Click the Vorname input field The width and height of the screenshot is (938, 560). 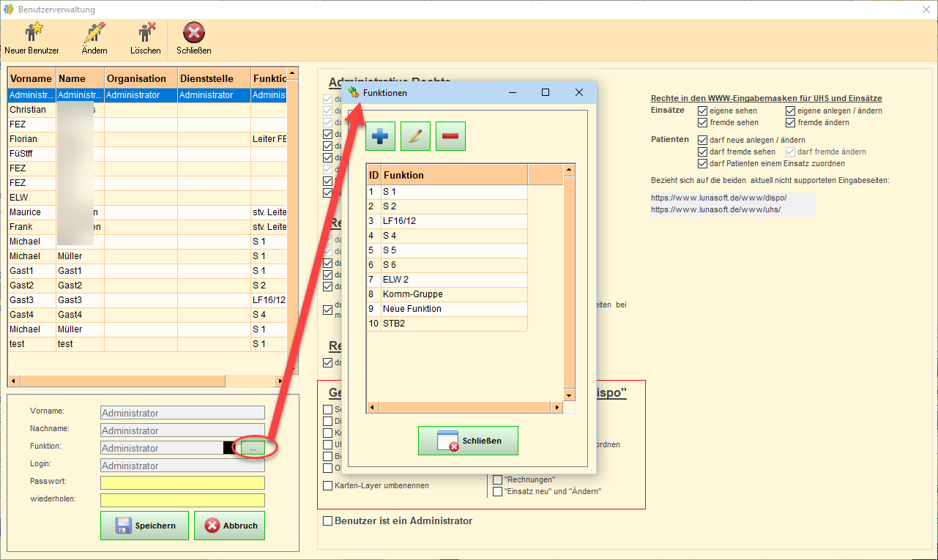point(182,413)
